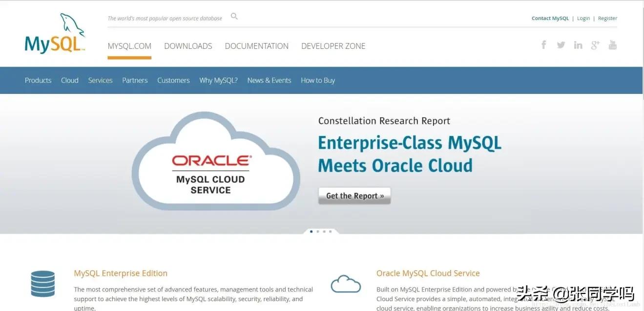Open MySQL Twitter page icon

561,45
